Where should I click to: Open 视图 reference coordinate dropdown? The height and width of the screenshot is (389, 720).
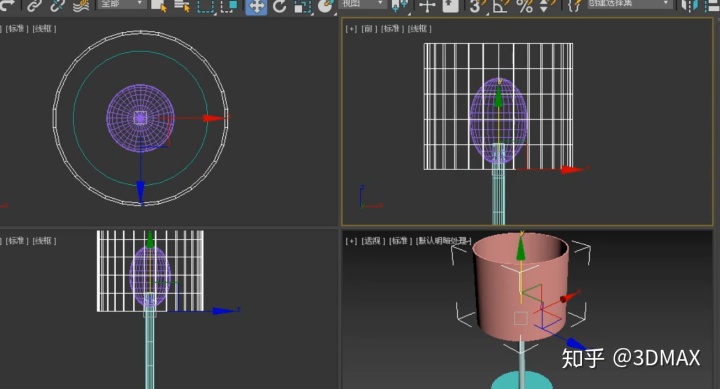[x=362, y=4]
